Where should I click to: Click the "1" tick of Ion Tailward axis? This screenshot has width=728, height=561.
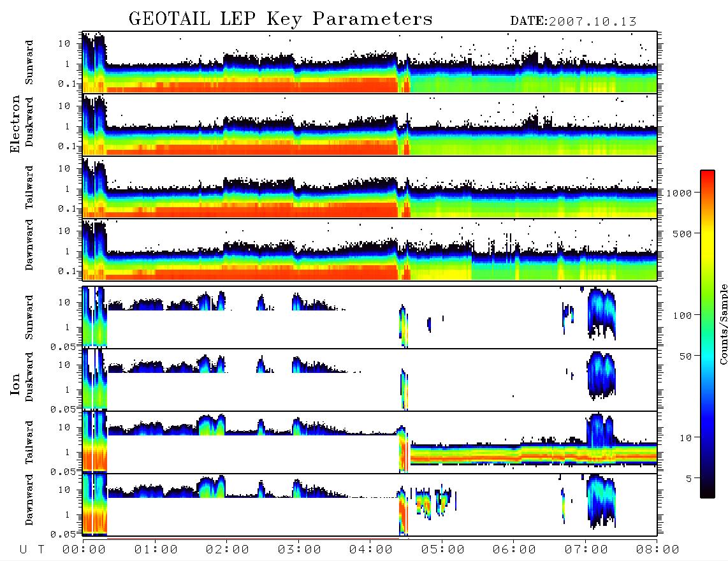[68, 452]
